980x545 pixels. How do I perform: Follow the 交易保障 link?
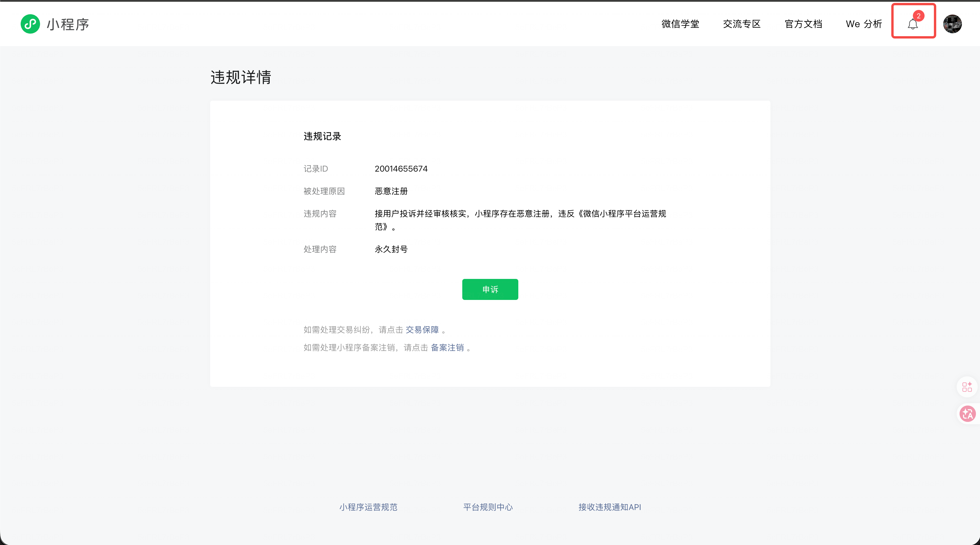[422, 330]
